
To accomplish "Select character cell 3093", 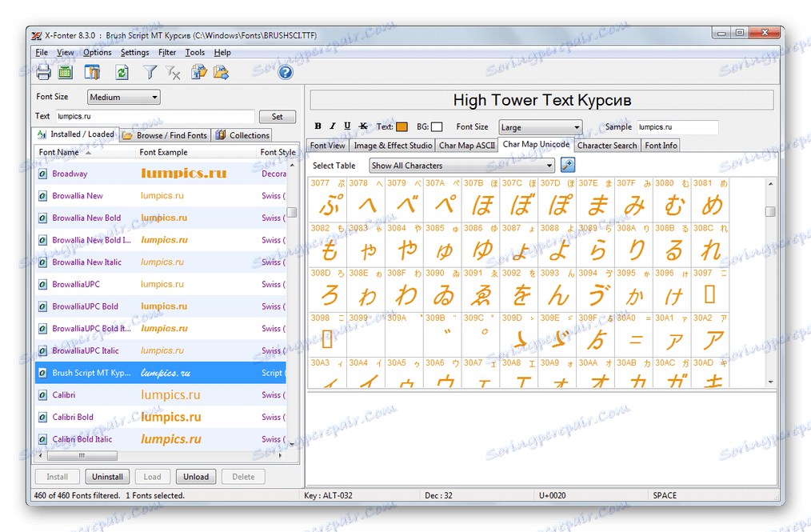I will pos(557,290).
